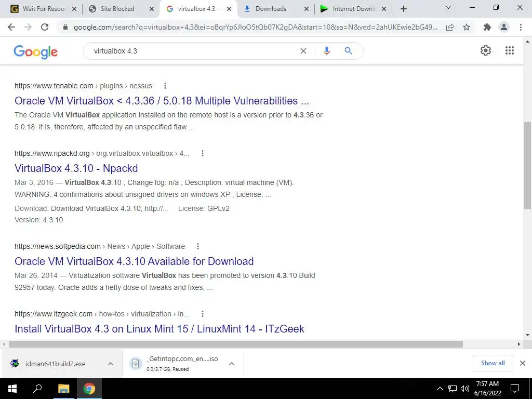Close the Downloads tab
Viewport: 532px width, 399px height.
[307, 9]
